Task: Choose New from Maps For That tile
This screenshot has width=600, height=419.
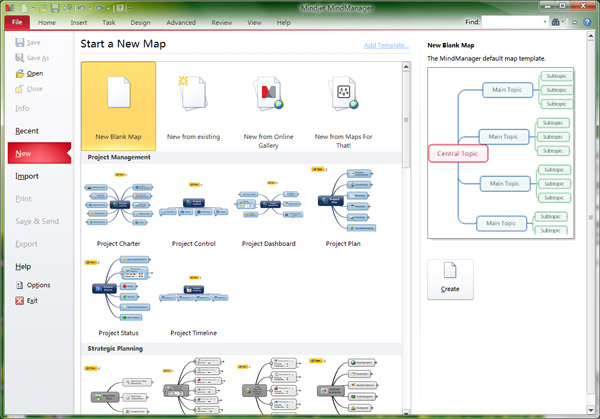Action: [x=344, y=106]
